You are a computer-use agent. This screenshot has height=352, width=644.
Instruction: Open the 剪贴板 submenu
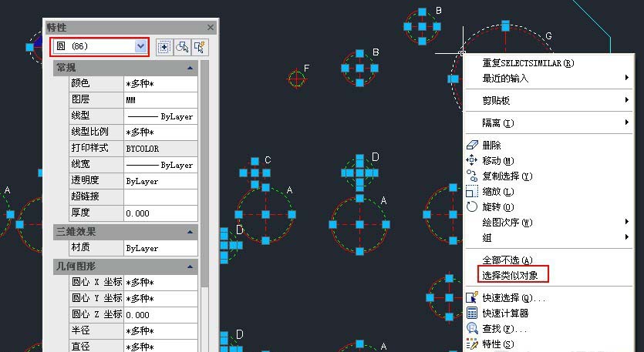pos(549,100)
